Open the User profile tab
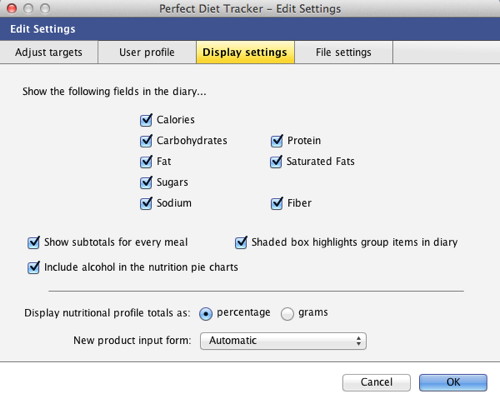 click(147, 52)
